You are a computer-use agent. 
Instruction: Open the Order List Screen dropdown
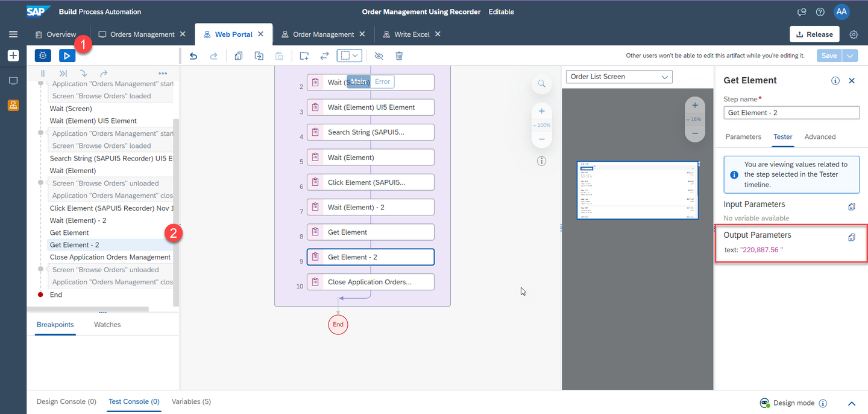click(619, 77)
